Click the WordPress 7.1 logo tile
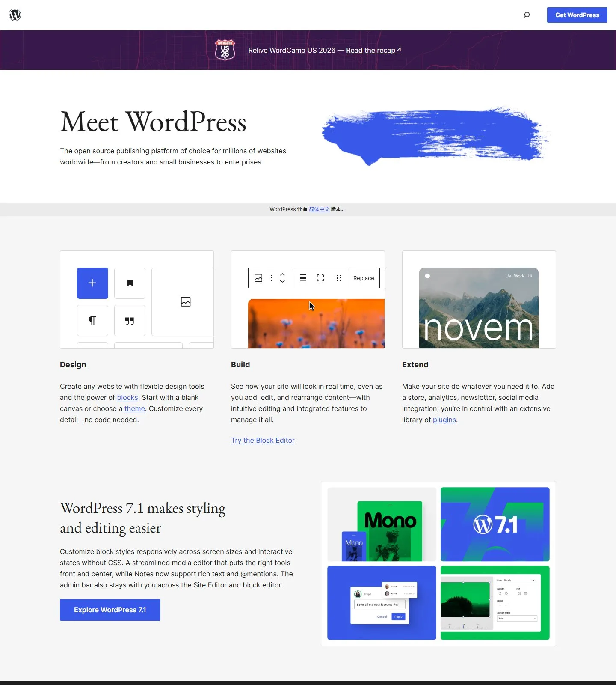Image resolution: width=616 pixels, height=685 pixels. click(x=495, y=524)
